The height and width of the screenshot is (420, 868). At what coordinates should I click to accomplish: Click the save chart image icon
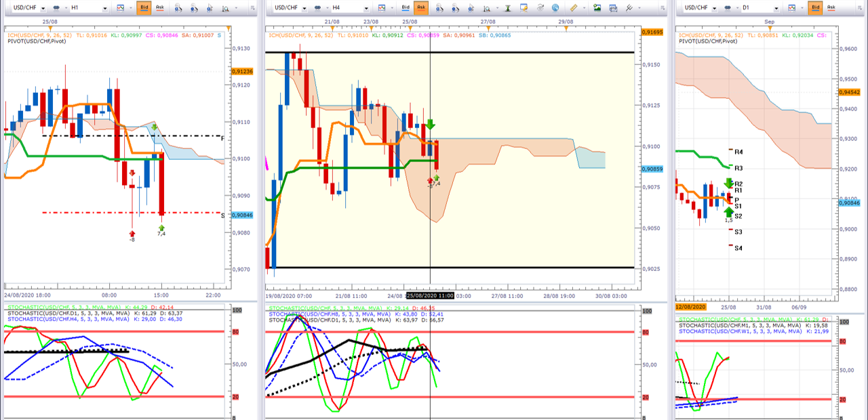597,7
